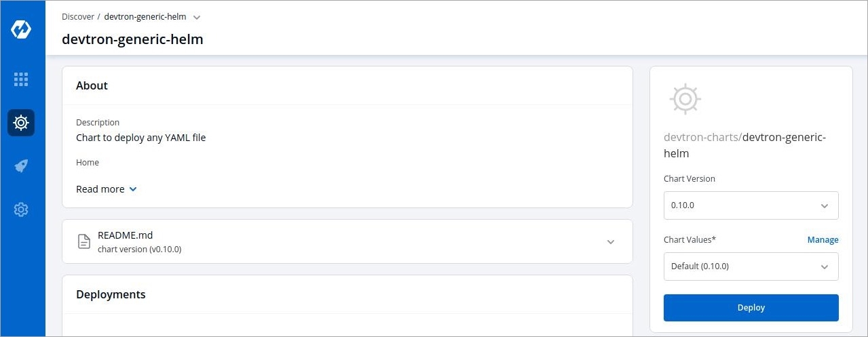
Task: Click the Manage link
Action: click(823, 240)
